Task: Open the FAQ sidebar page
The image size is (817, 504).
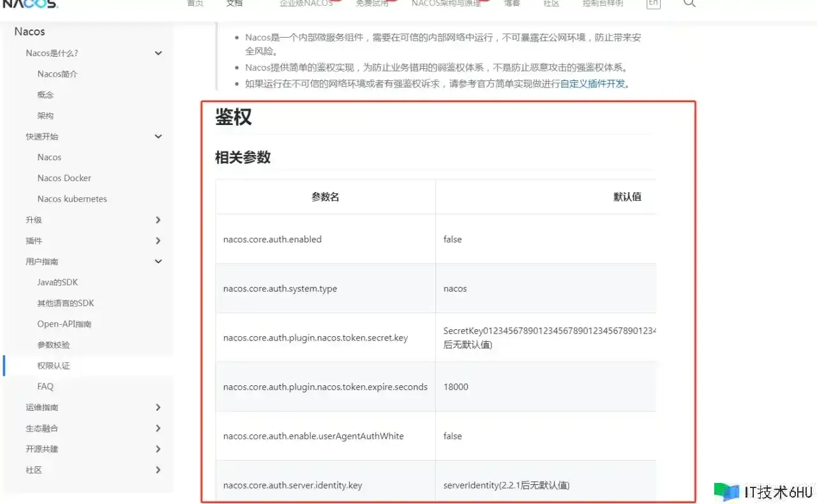Action: tap(45, 387)
